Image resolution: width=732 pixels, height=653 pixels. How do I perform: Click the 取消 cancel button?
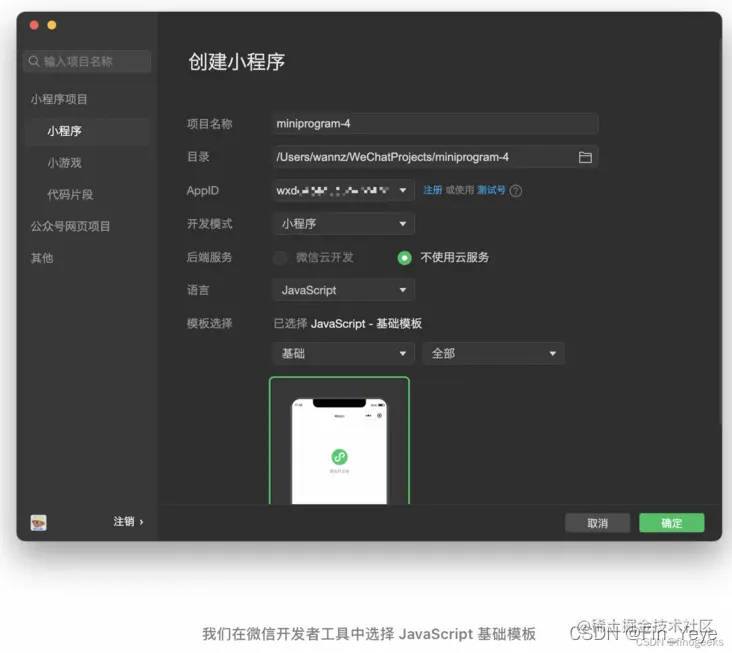click(x=597, y=523)
